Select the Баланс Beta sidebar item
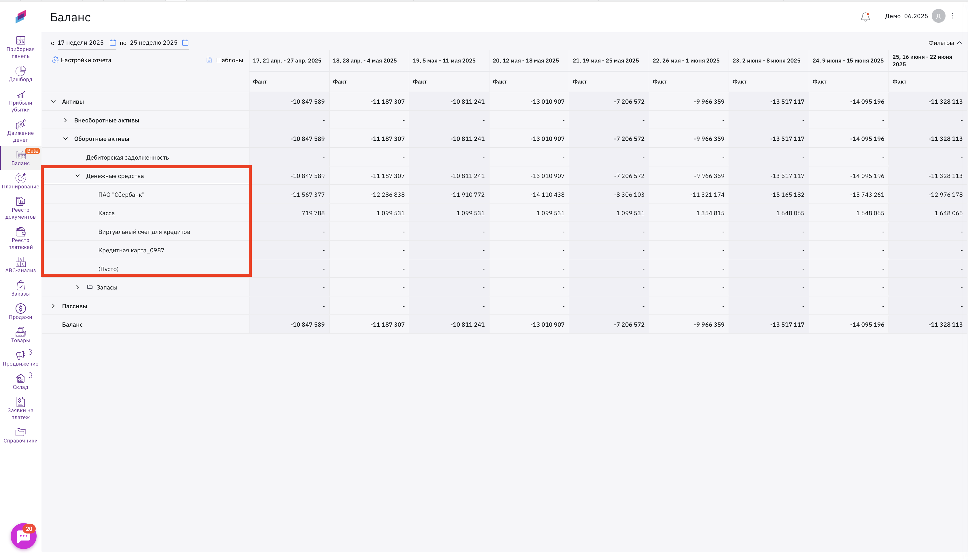Screen dimensions: 968x560 tap(20, 158)
